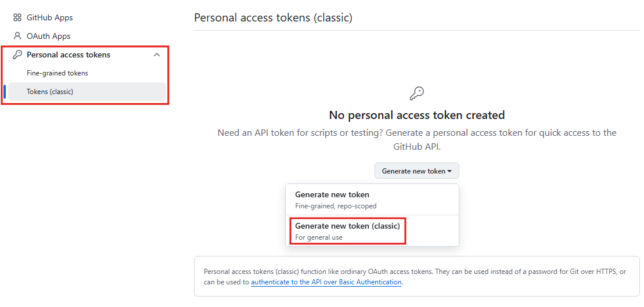Collapse the Personal access tokens section chevron
Screen dimensions: 644x307
point(156,55)
